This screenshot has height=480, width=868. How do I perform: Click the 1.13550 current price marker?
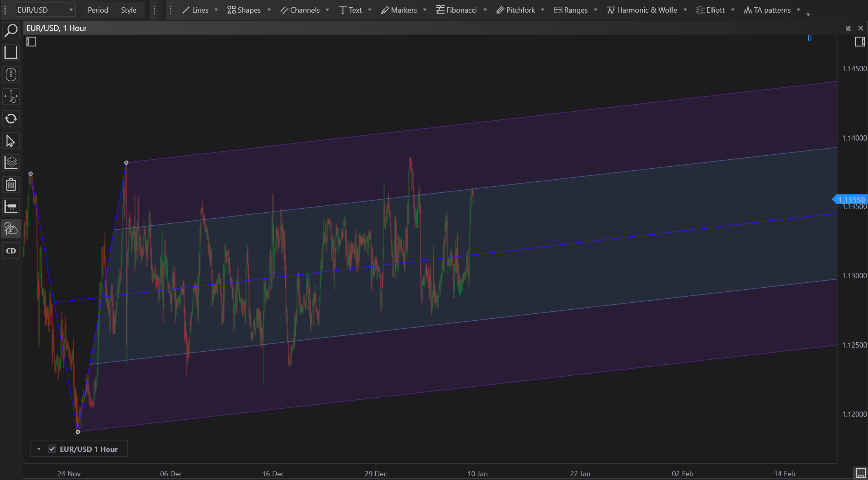click(851, 200)
